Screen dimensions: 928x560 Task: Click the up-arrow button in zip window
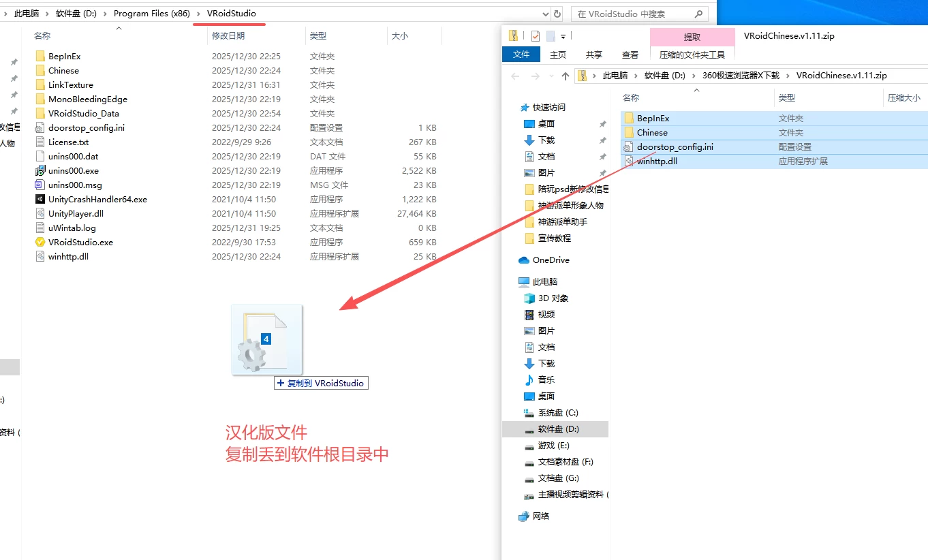click(565, 76)
